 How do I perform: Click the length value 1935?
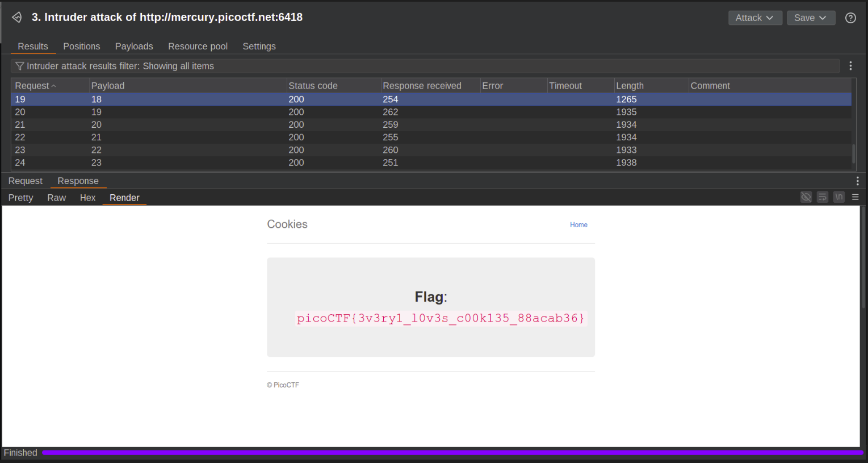[x=626, y=112]
